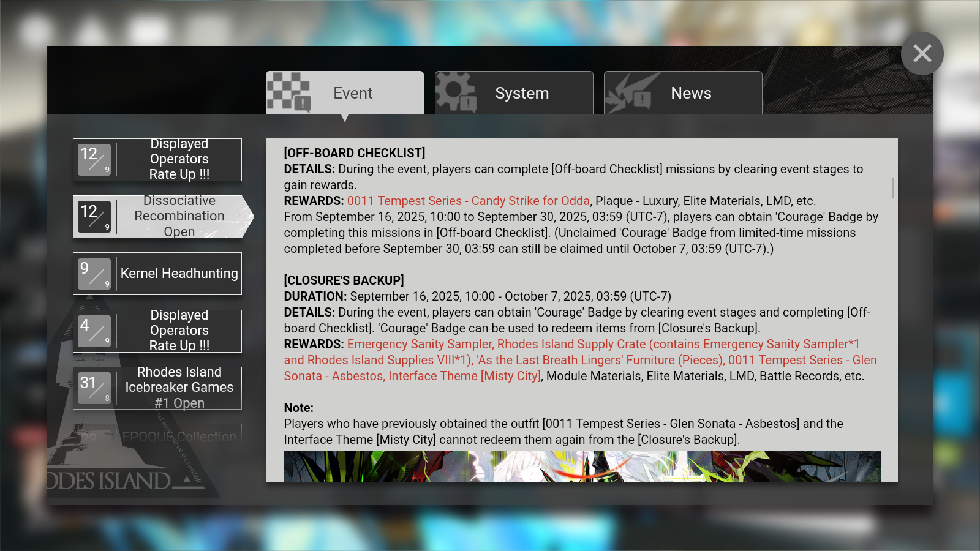Viewport: 980px width, 551px height.
Task: Open the News tab
Action: click(683, 93)
